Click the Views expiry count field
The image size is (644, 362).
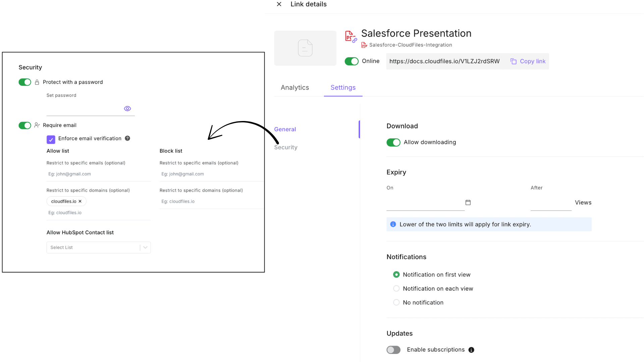[x=551, y=203]
